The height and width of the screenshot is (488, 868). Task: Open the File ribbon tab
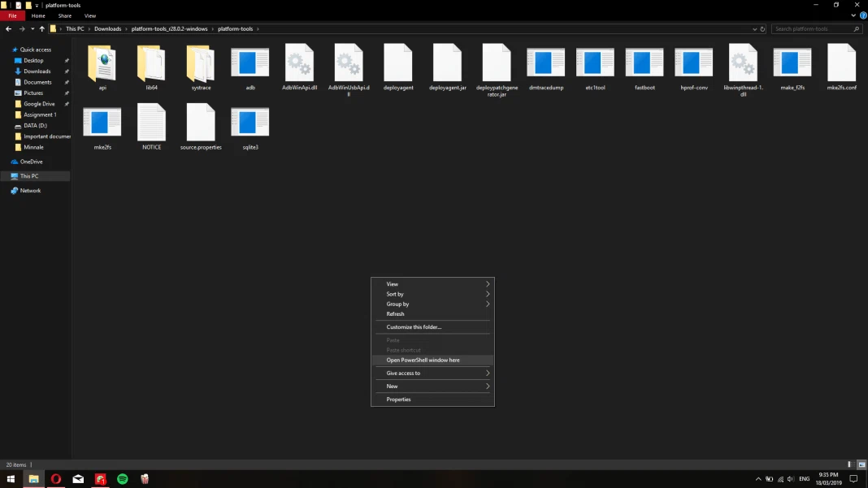12,16
